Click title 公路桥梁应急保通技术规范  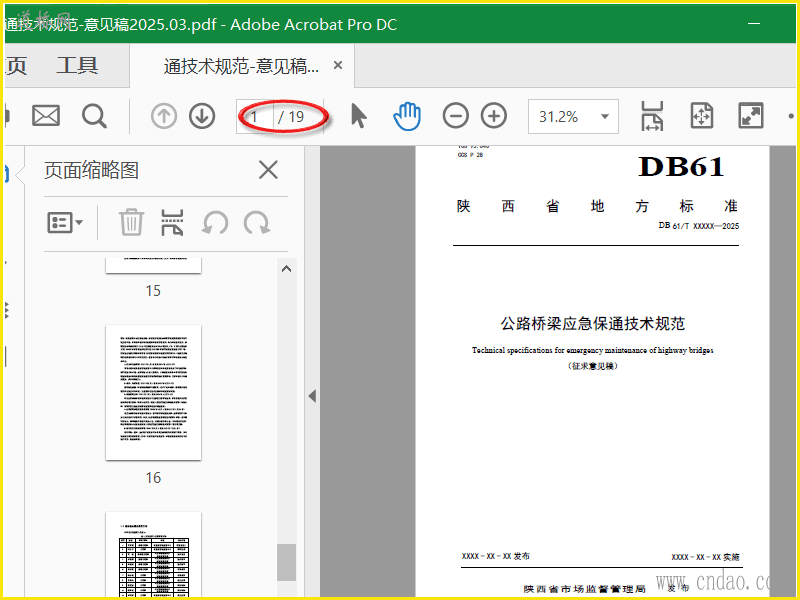593,323
